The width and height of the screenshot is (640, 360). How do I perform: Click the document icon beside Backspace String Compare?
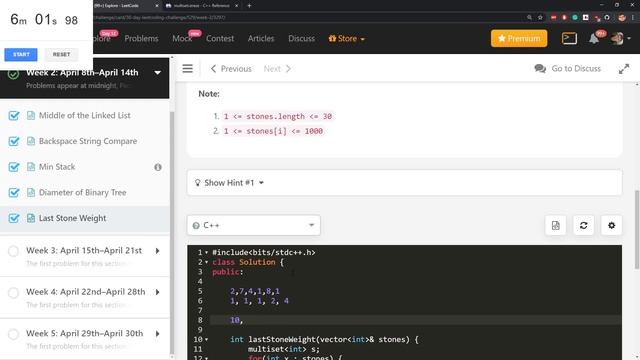click(x=31, y=141)
